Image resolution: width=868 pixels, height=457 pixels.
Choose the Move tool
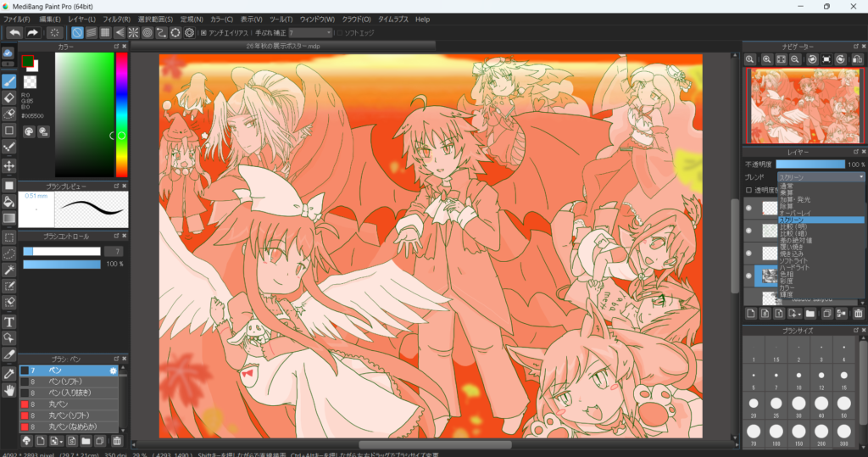8,165
